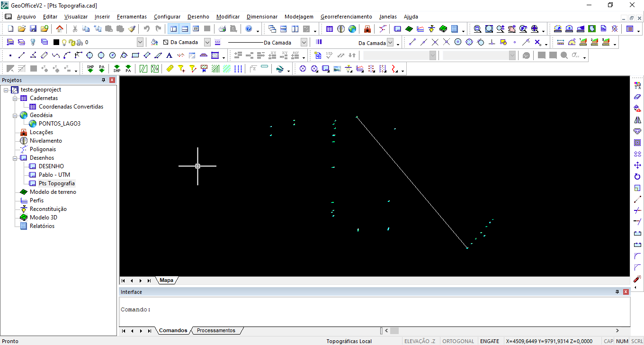644x345 pixels.
Task: Collapse the Desenhos tree node
Action: tap(15, 158)
